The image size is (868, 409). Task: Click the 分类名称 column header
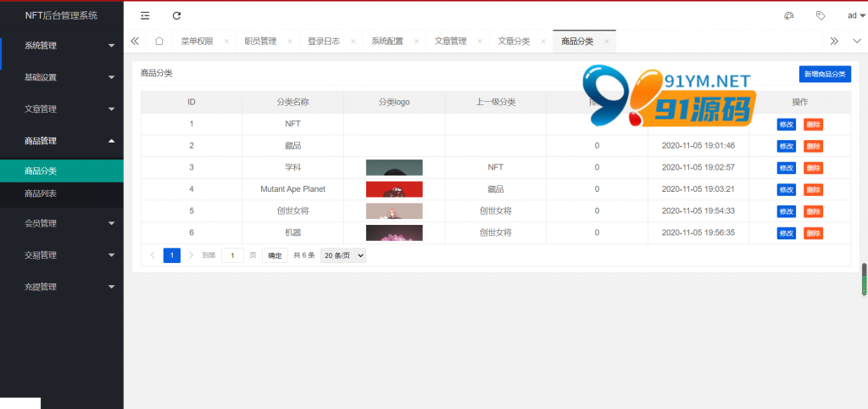point(292,102)
